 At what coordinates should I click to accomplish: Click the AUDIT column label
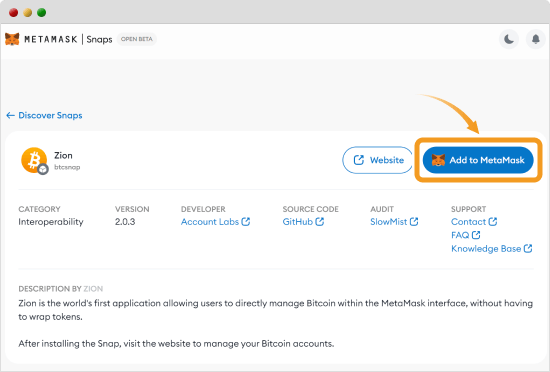tap(382, 209)
